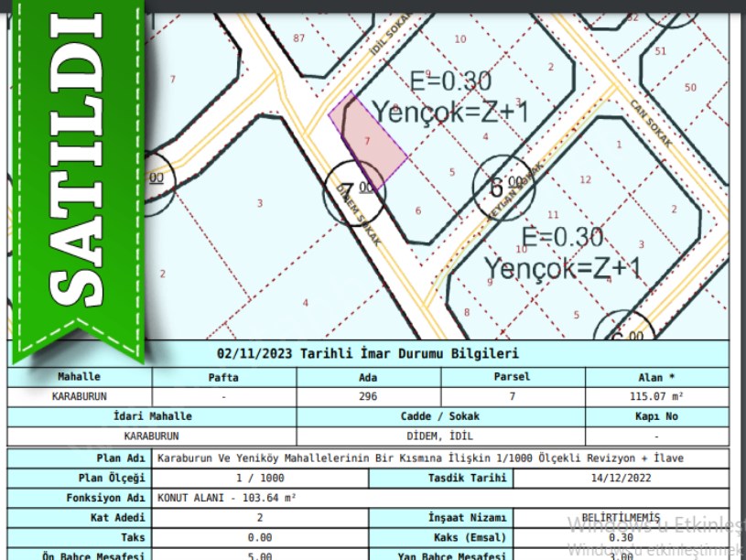
Task: Click the imar durumu table title dated 02/11/2023
Action: tap(367, 353)
